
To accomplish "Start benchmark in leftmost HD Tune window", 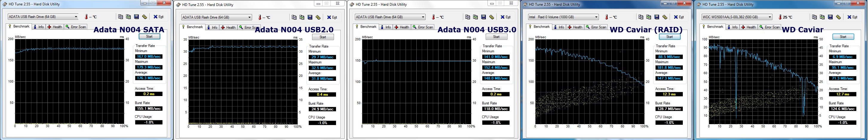I will point(149,36).
